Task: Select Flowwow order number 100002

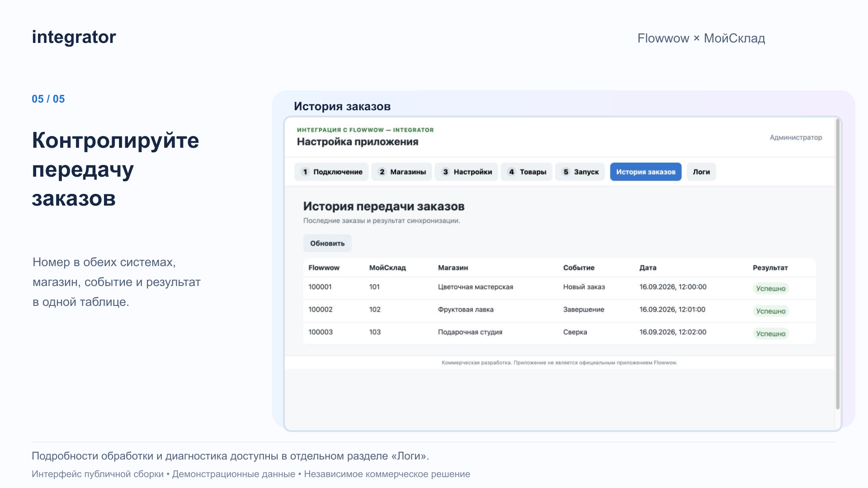Action: click(x=321, y=310)
